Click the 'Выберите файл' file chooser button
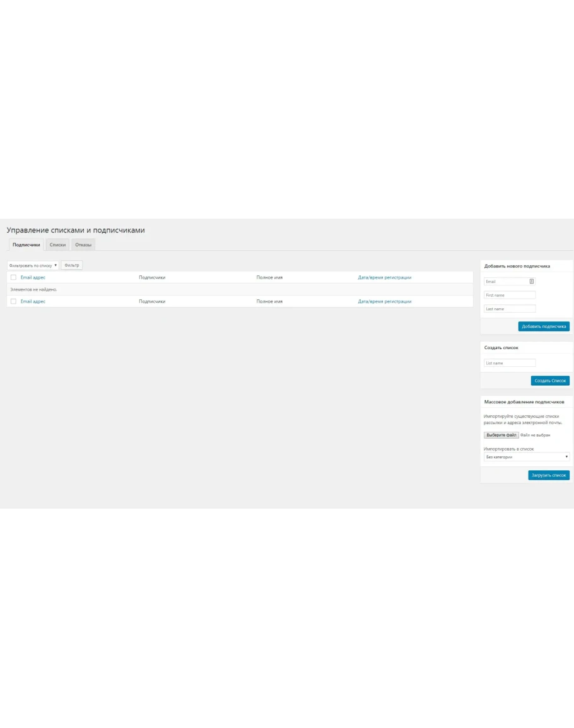 [501, 435]
